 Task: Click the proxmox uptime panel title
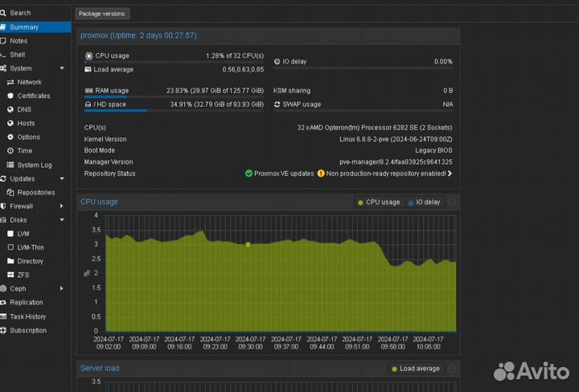pyautogui.click(x=138, y=35)
